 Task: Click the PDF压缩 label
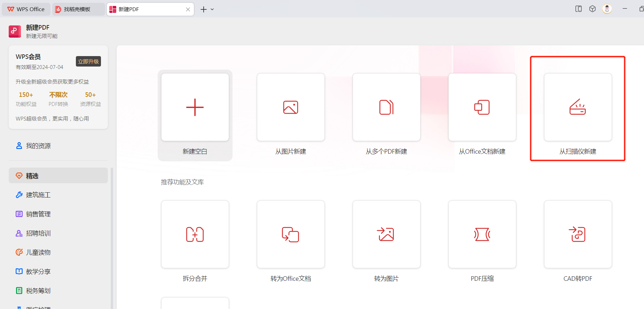(x=482, y=279)
